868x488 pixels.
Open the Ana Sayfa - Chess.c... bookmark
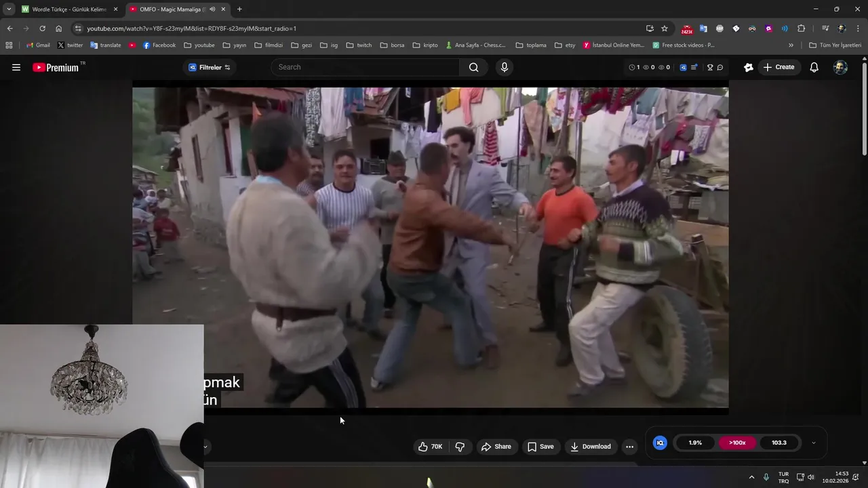[475, 45]
